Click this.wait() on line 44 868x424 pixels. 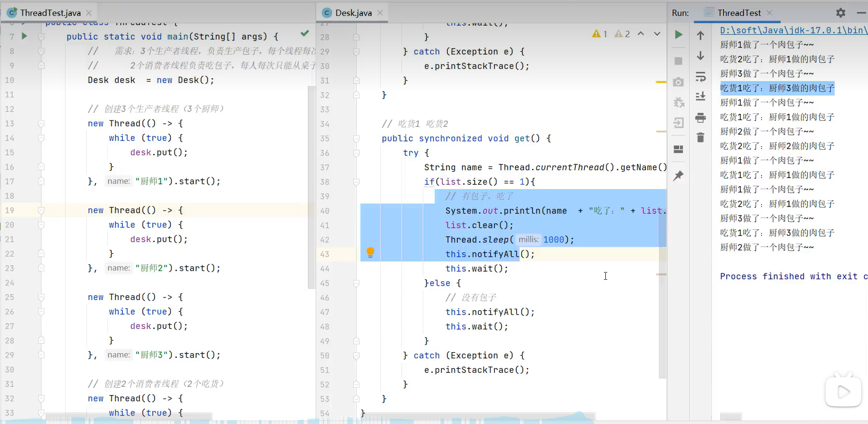[x=477, y=269]
